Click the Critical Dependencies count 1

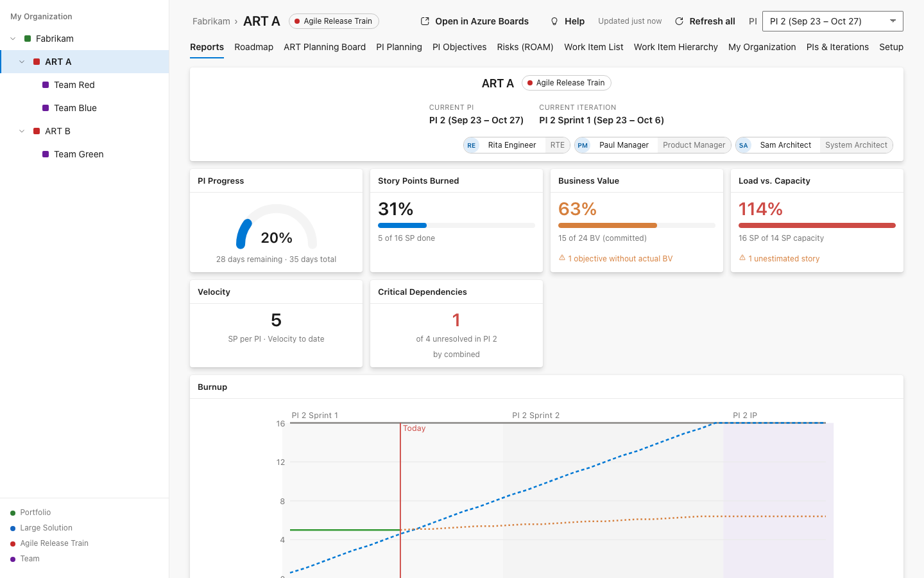[x=456, y=320]
